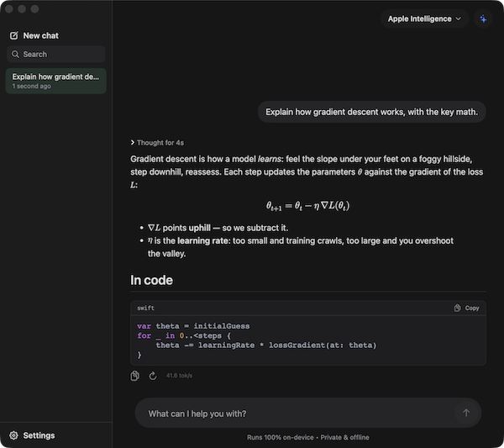Click the magnifying glass search icon

pyautogui.click(x=15, y=54)
